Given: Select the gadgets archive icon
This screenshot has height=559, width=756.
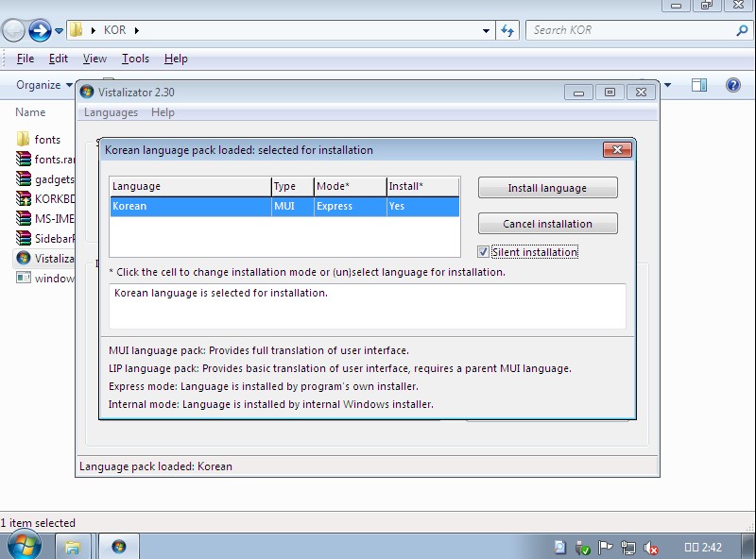Looking at the screenshot, I should 23,178.
